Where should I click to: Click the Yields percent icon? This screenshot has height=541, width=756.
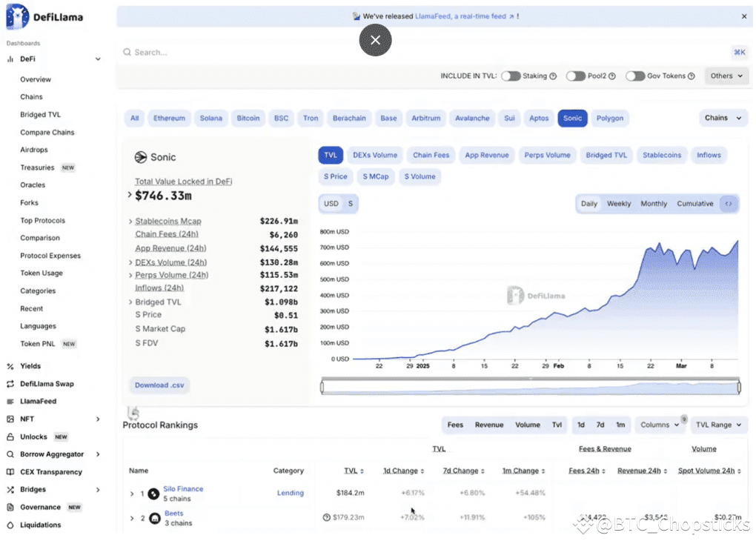click(x=10, y=366)
